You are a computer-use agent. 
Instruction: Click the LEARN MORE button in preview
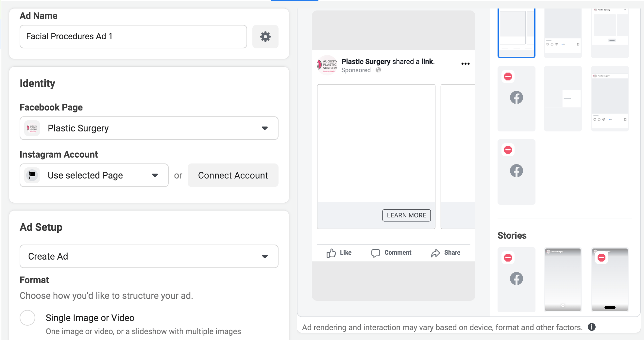pos(406,215)
